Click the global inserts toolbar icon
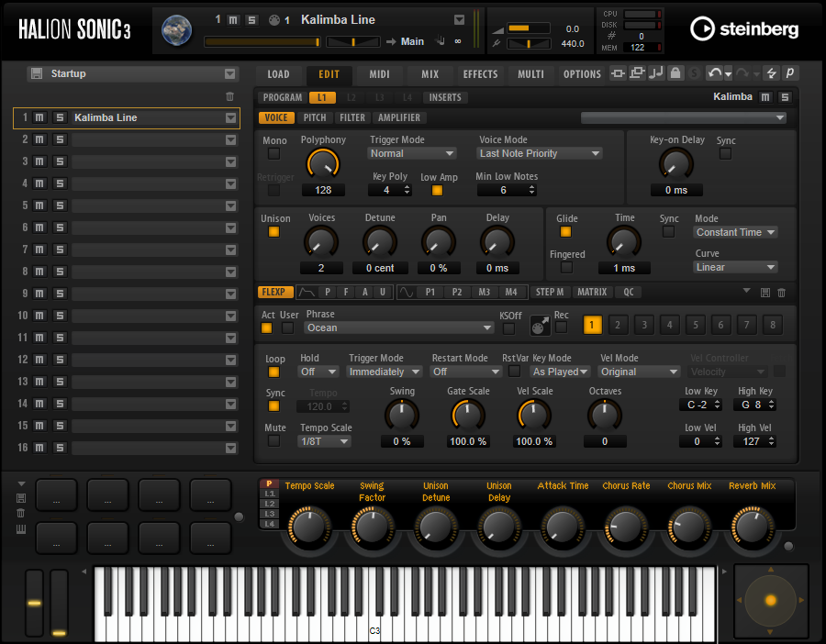This screenshot has height=644, width=826. point(618,73)
